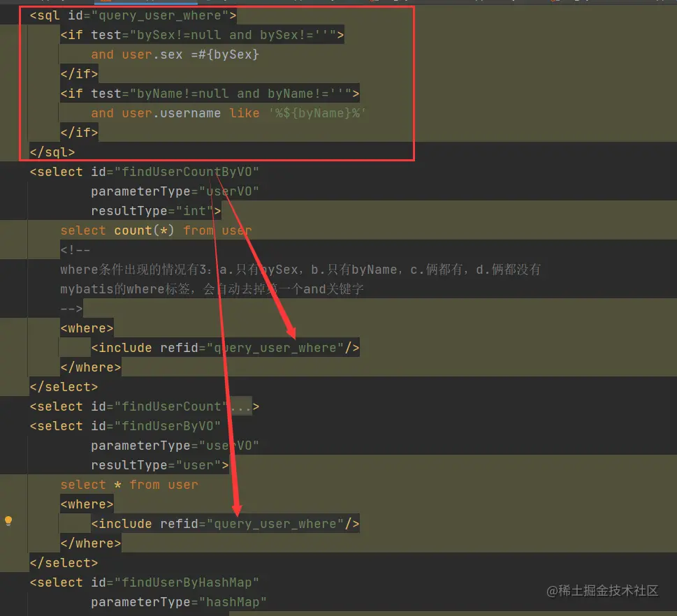Click the 'and user.sex =#{bySex}' line
The image size is (677, 616).
(x=175, y=54)
